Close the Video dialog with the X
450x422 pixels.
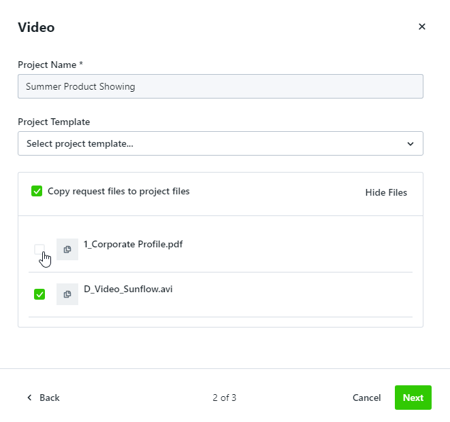click(422, 27)
